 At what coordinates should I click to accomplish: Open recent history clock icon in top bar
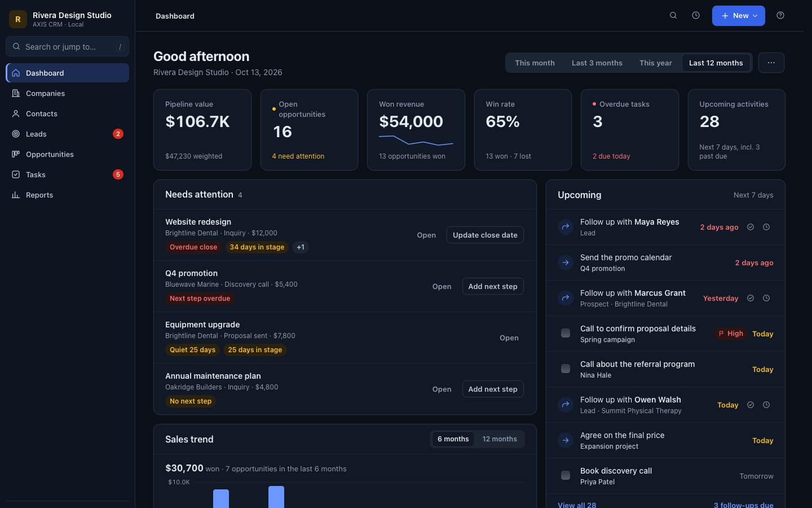pos(696,16)
